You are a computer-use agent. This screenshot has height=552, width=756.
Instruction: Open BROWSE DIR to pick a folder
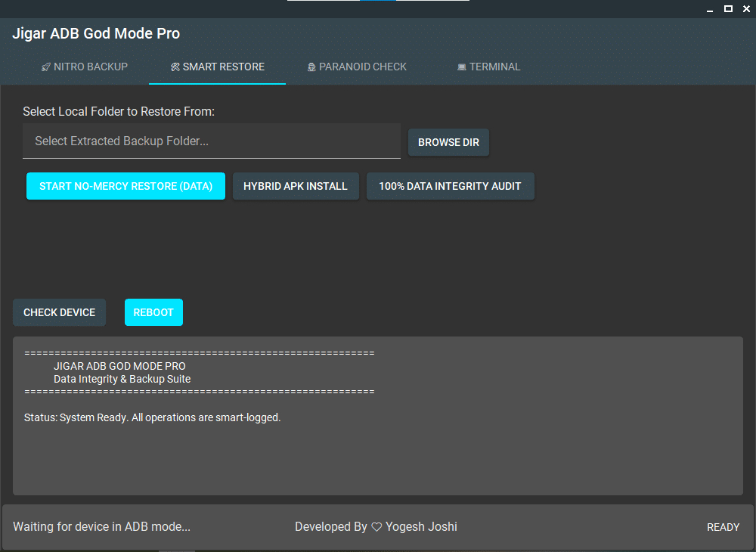pos(448,142)
